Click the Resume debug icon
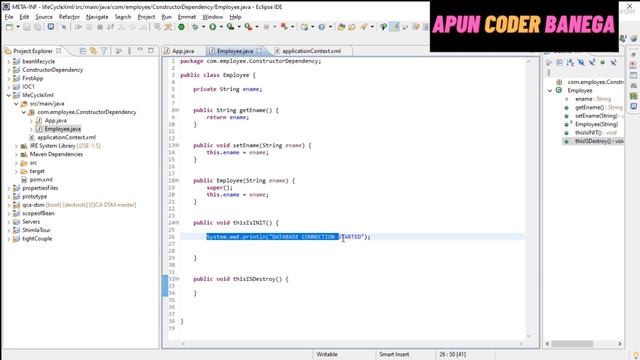The image size is (640, 360). 78,27
